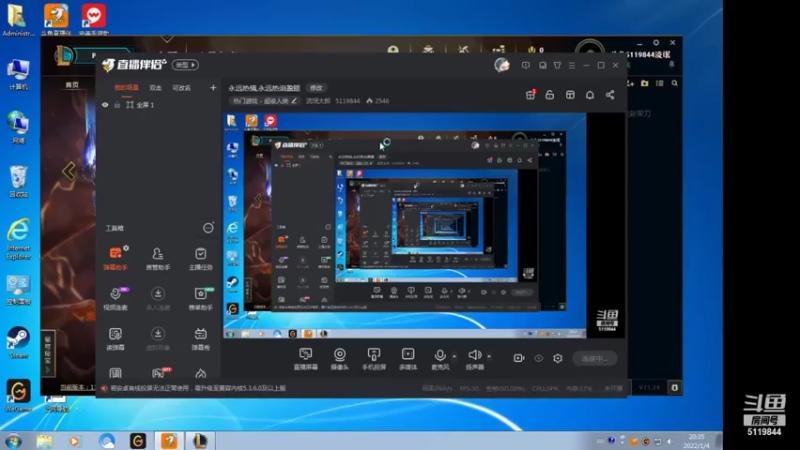Open the 弹幕助手 danmaku assistant tool
The image size is (800, 450).
click(x=115, y=258)
